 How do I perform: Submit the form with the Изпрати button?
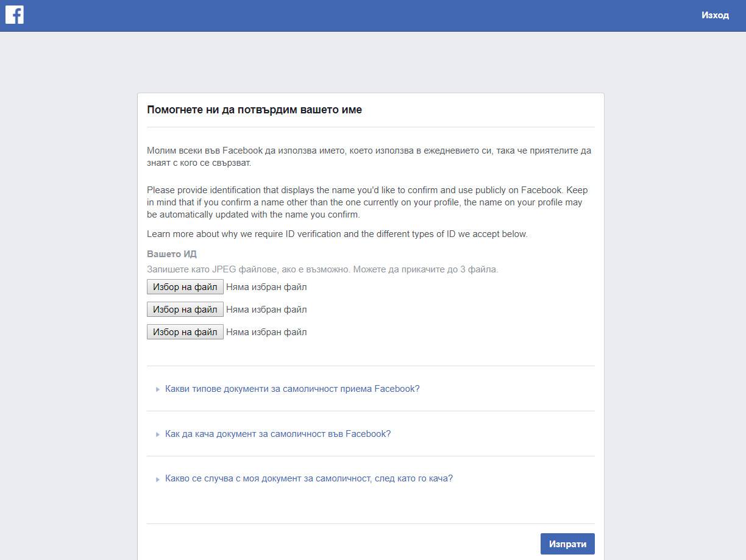pos(567,544)
